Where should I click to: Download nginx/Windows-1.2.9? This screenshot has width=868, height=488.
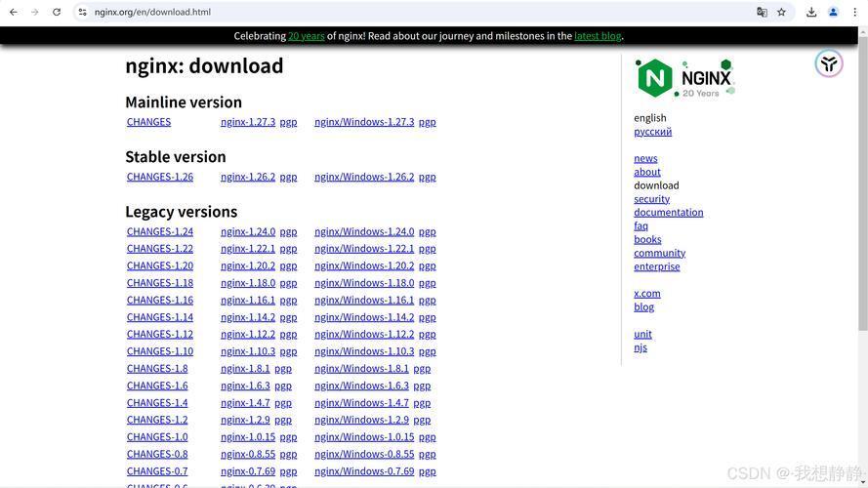tap(361, 420)
